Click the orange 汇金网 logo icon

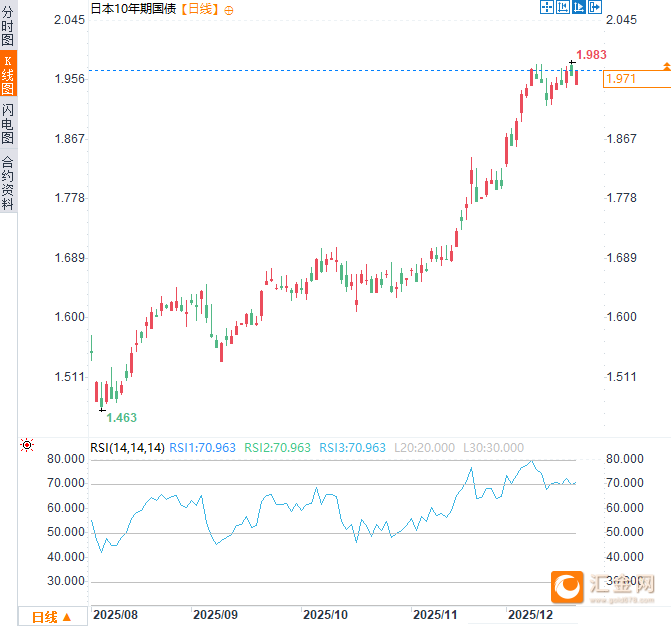point(568,587)
